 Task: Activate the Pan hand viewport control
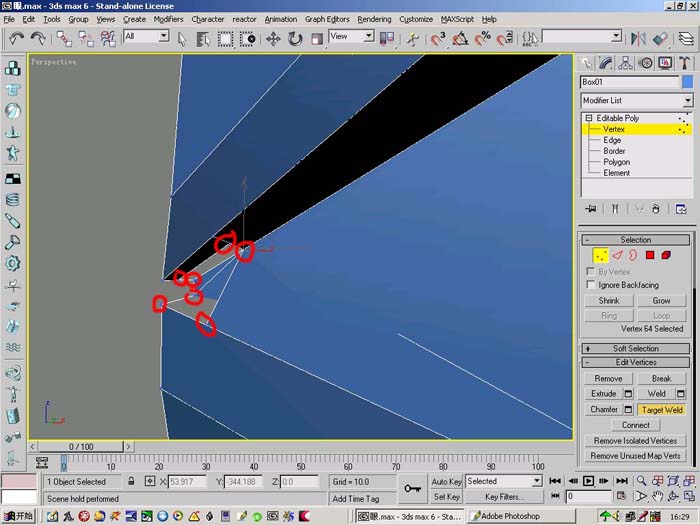pyautogui.click(x=657, y=496)
